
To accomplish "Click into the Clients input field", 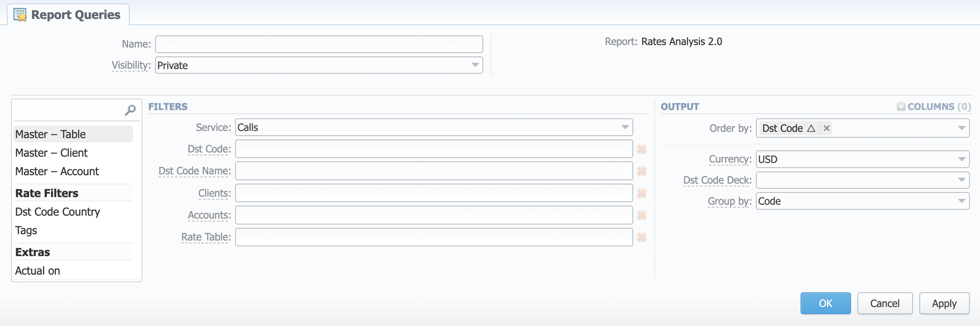I will (434, 193).
